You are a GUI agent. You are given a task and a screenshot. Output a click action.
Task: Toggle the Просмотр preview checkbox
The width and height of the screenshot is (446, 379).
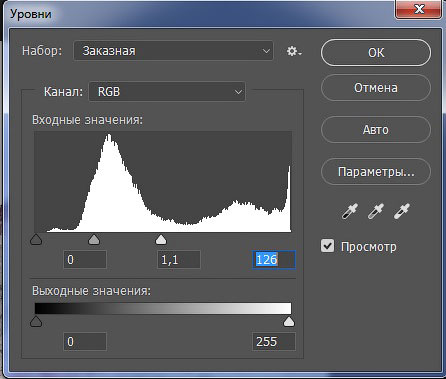pos(327,246)
